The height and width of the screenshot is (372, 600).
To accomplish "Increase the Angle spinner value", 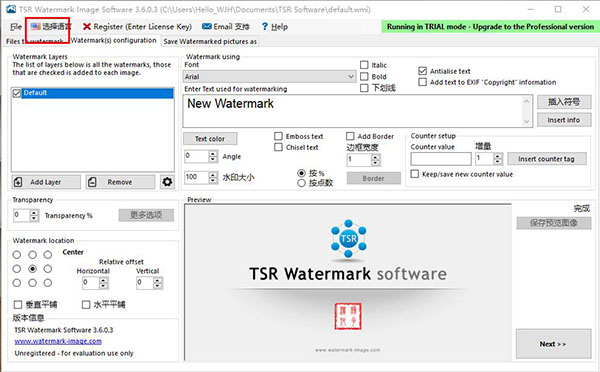I will [x=213, y=153].
